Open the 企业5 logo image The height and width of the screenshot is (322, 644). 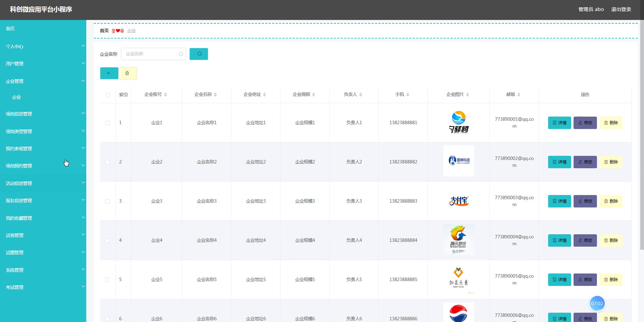coord(459,279)
